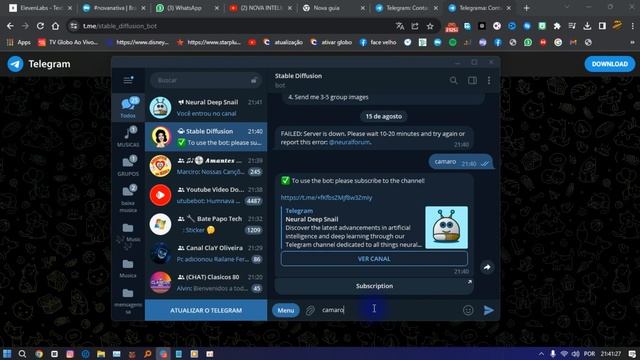Open the Bate Papo Tech chat
The height and width of the screenshot is (360, 640).
[206, 224]
